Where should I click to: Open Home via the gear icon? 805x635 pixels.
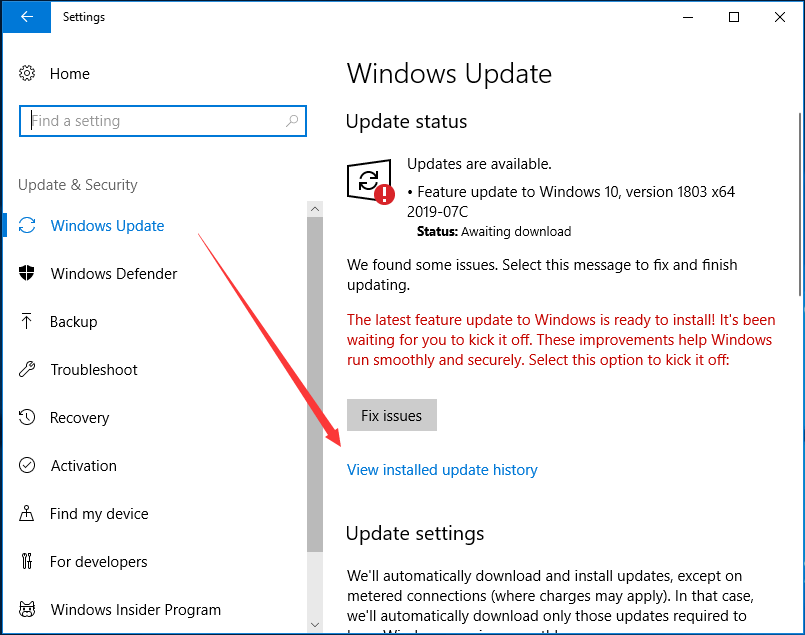pos(27,73)
